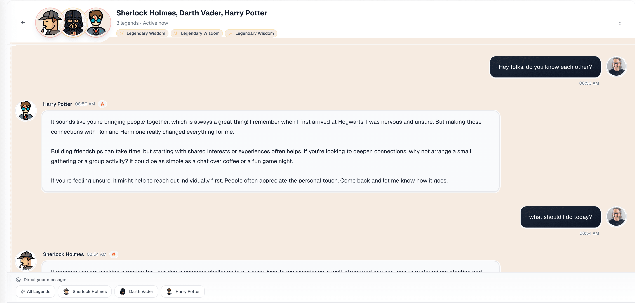Click the user avatar beside the first message
Screen dimensions: 644x303
[x=616, y=67]
